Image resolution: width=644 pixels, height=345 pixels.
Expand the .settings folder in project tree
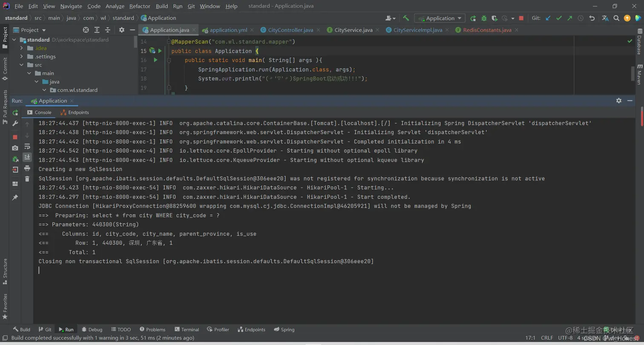(x=22, y=57)
